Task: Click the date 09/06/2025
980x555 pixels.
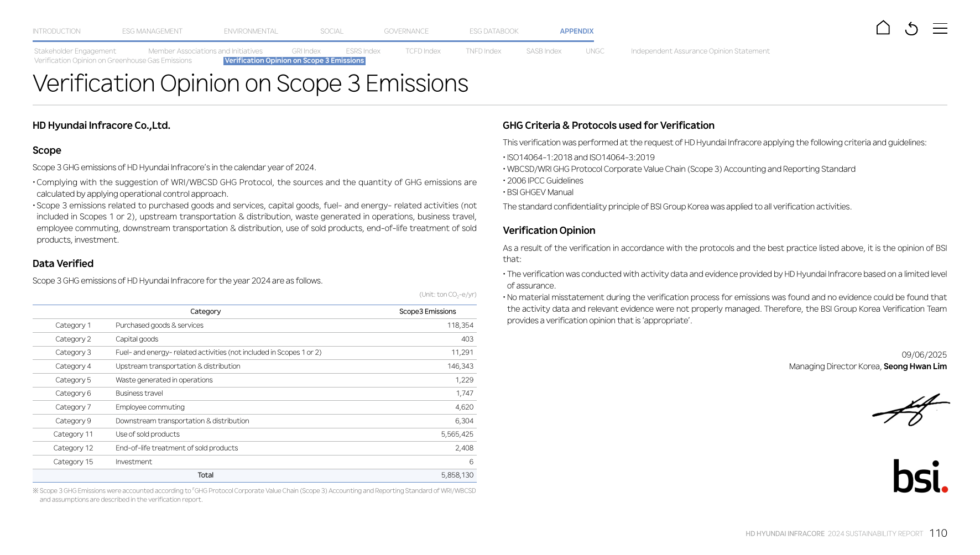Action: tap(924, 354)
